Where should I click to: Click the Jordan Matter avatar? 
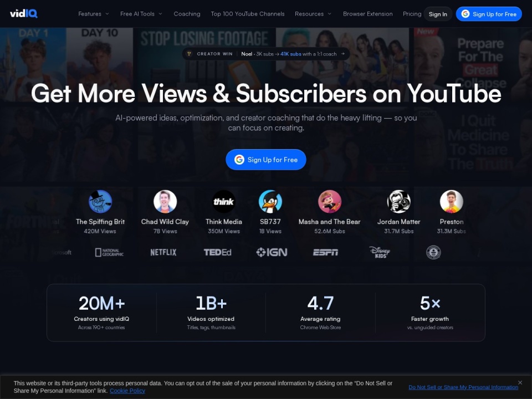click(398, 202)
